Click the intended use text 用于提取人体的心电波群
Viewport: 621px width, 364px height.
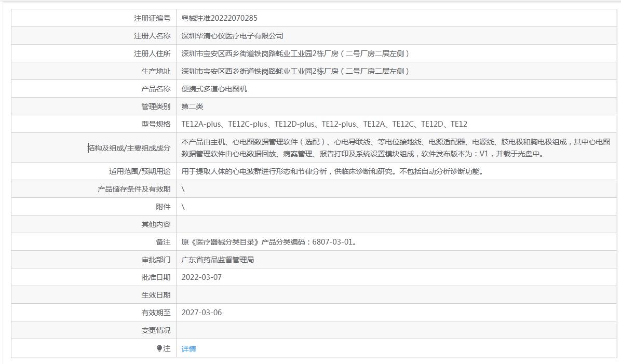(332, 171)
